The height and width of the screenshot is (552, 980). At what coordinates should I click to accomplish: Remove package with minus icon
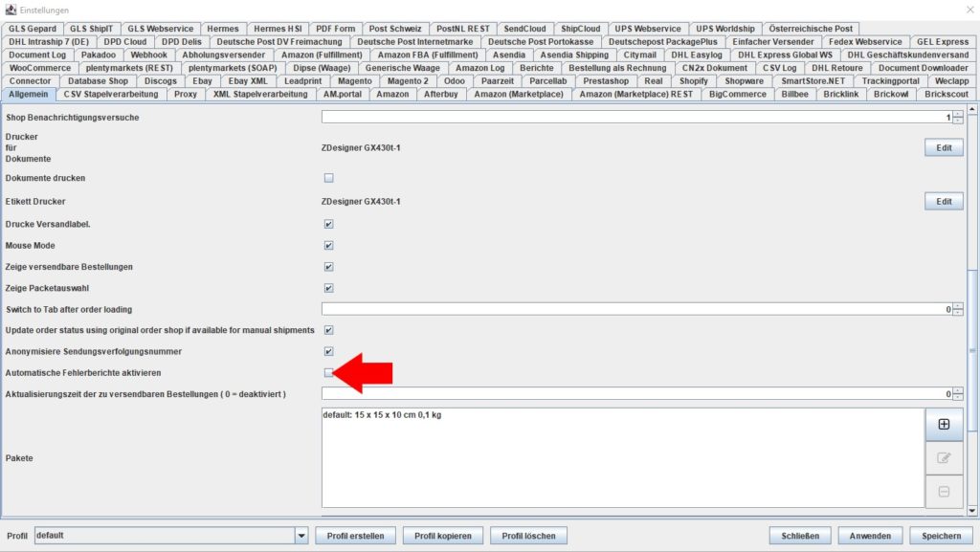pos(944,492)
